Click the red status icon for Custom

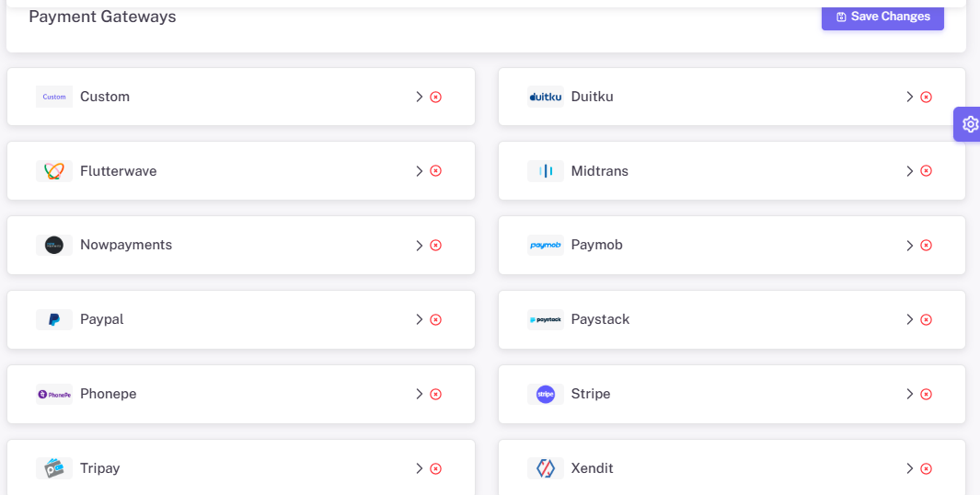pyautogui.click(x=435, y=97)
